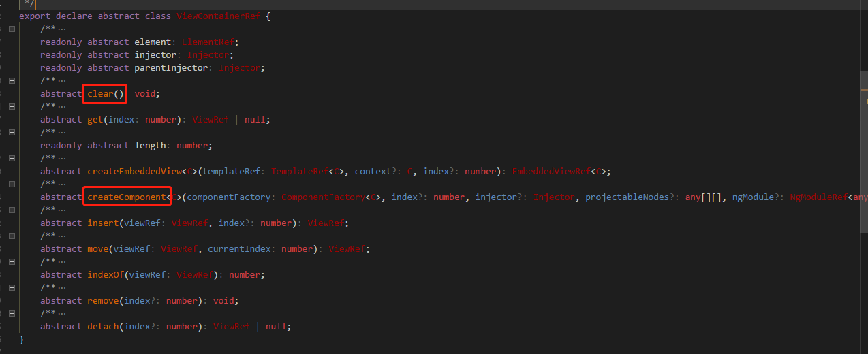Expand folded comment above indexOf method
Image resolution: width=868 pixels, height=354 pixels.
pos(12,262)
